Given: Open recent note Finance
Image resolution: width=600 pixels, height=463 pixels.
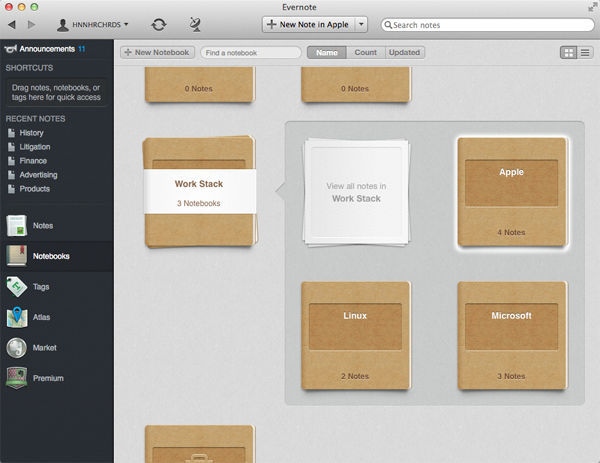Looking at the screenshot, I should click(33, 161).
